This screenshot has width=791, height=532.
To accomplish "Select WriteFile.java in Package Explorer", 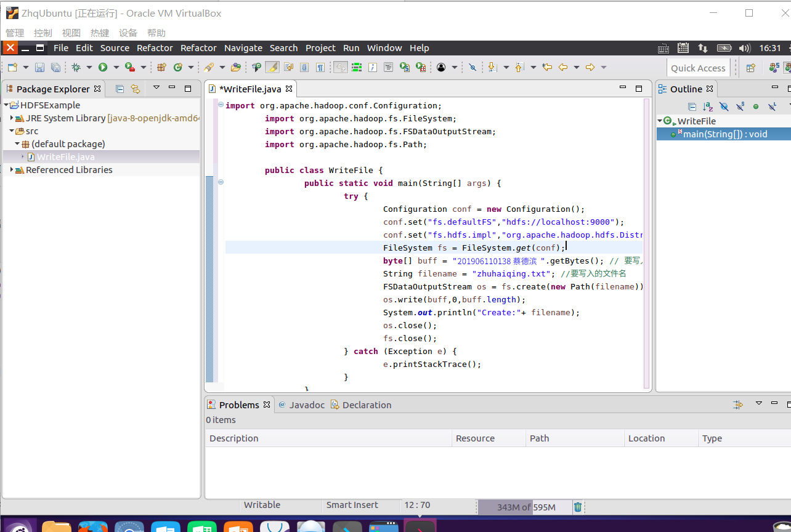I will coord(65,157).
